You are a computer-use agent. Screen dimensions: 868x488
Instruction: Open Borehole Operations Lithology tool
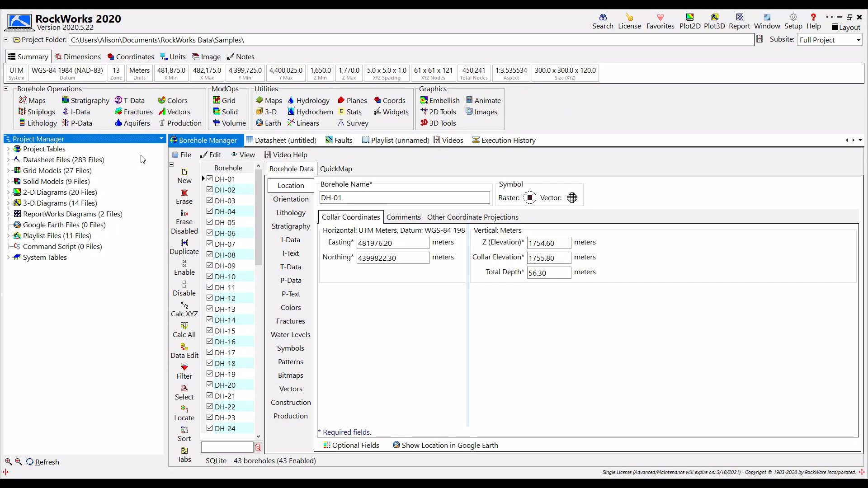click(38, 123)
